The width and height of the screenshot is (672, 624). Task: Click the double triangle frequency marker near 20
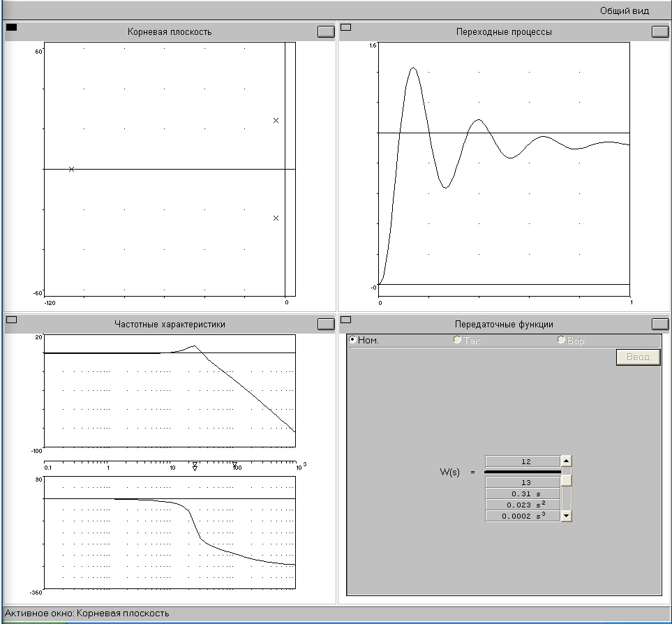click(x=195, y=466)
